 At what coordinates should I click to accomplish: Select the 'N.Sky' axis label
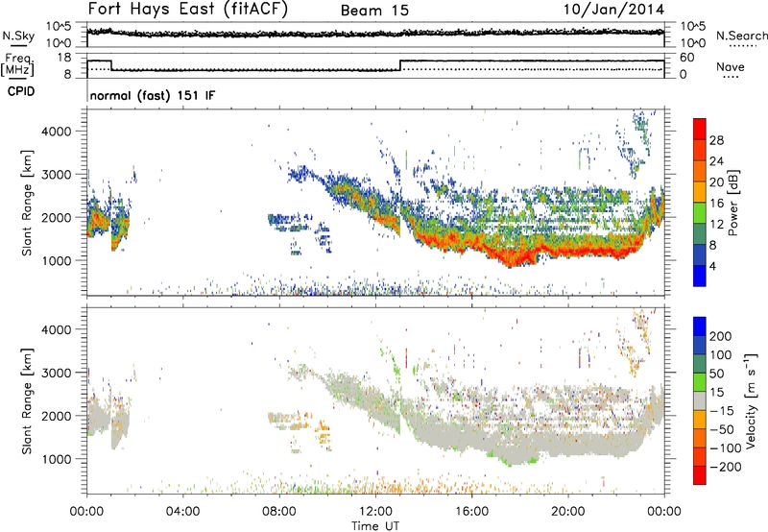[x=19, y=36]
